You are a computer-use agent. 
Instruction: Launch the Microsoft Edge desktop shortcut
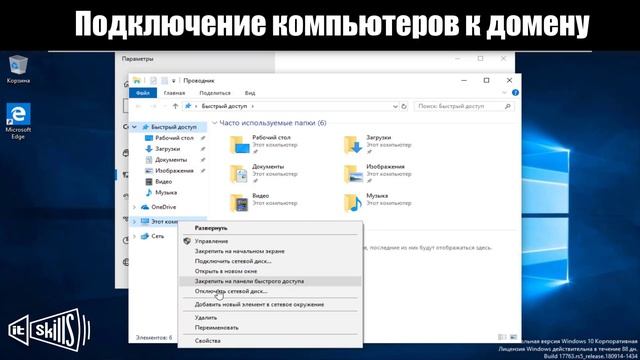pos(18,121)
